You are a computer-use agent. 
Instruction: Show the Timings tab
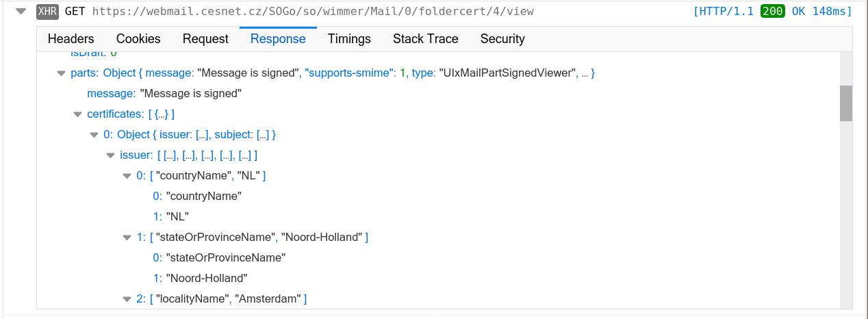(349, 39)
